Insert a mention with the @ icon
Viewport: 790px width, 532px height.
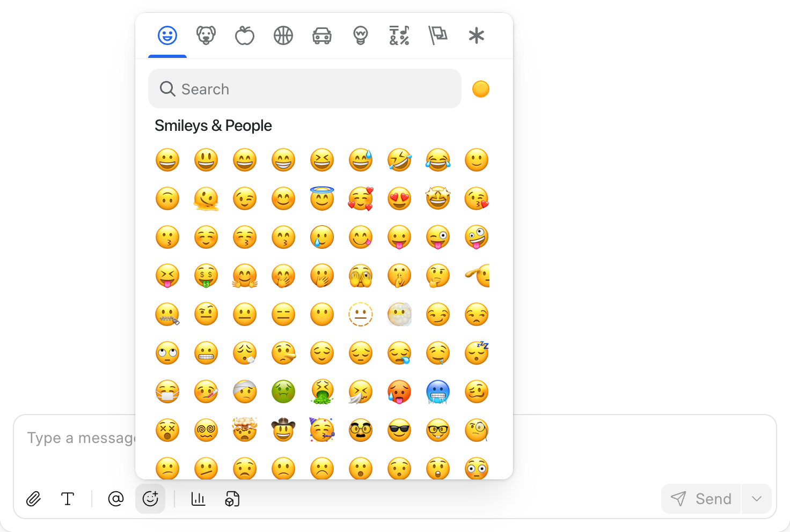116,499
